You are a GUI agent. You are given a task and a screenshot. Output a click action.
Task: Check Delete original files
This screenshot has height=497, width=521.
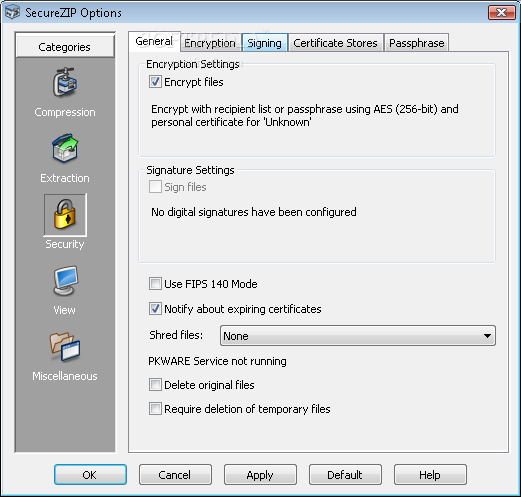pos(155,385)
